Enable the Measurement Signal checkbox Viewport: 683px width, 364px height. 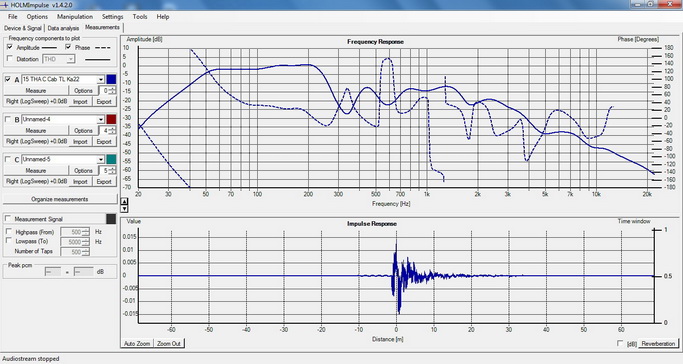coord(8,219)
